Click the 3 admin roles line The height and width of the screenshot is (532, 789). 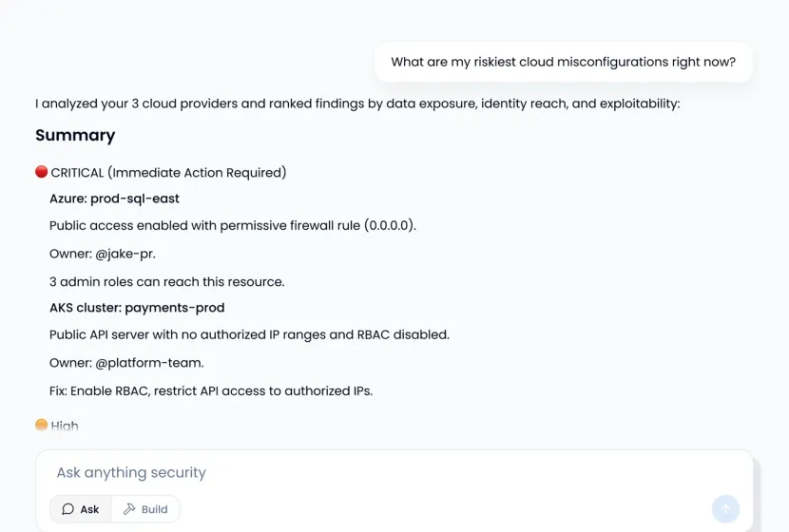tap(166, 281)
